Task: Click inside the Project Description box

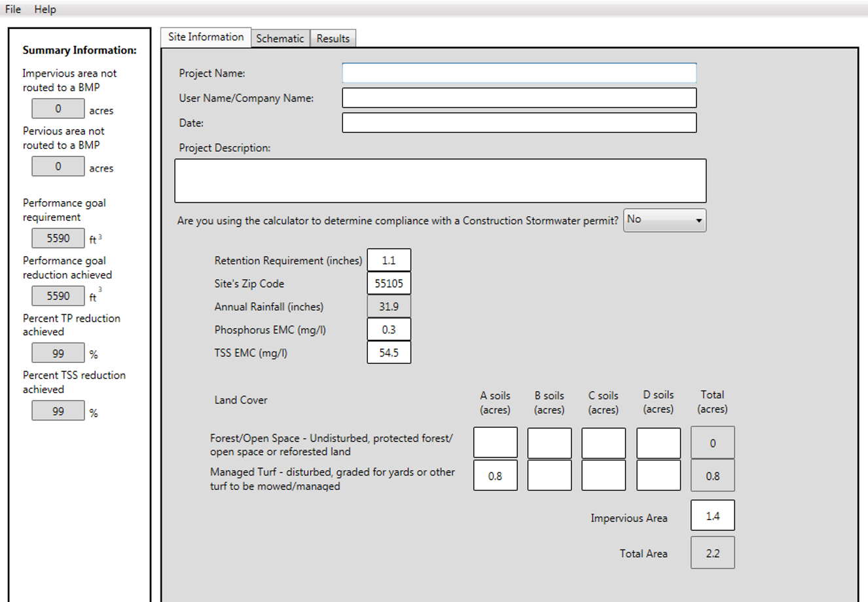Action: coord(440,180)
